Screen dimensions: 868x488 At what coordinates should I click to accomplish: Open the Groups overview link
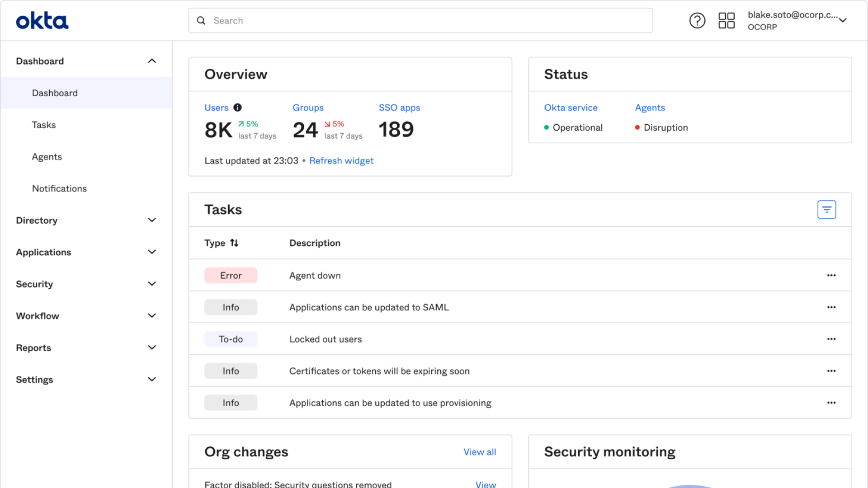[x=308, y=108]
